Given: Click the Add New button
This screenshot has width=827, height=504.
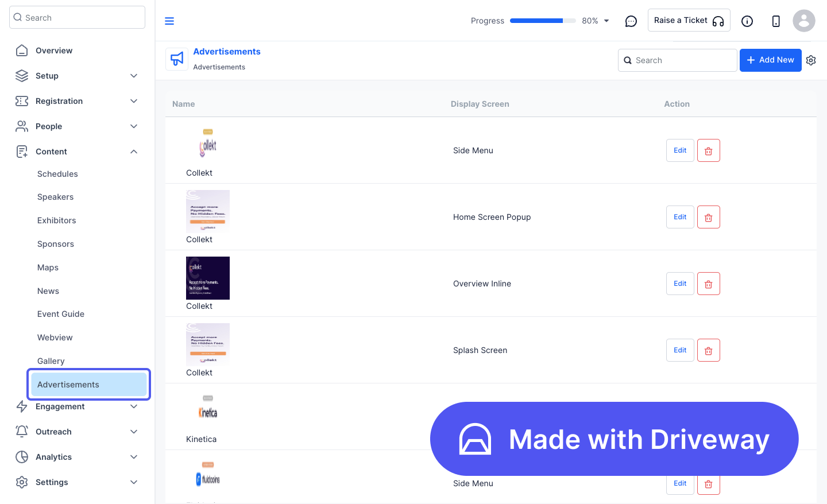Looking at the screenshot, I should point(770,60).
